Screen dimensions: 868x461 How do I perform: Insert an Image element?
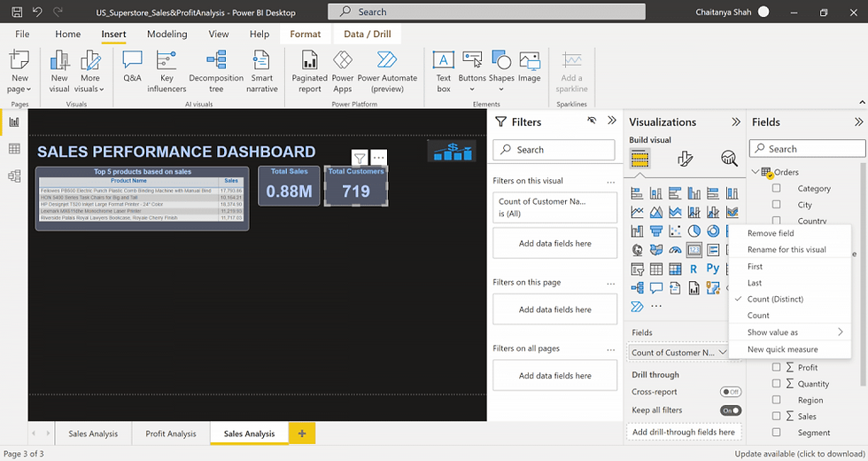[530, 66]
